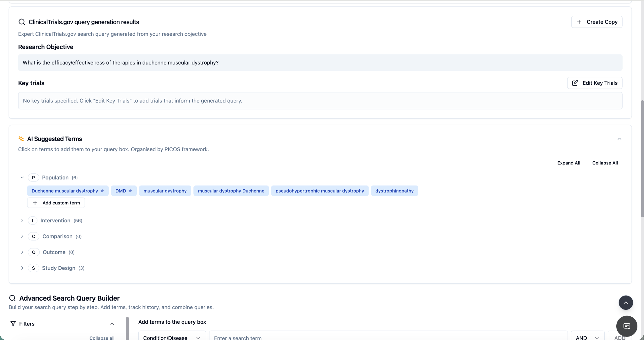The image size is (644, 340).
Task: Click the Study Design S badge icon
Action: (x=33, y=268)
